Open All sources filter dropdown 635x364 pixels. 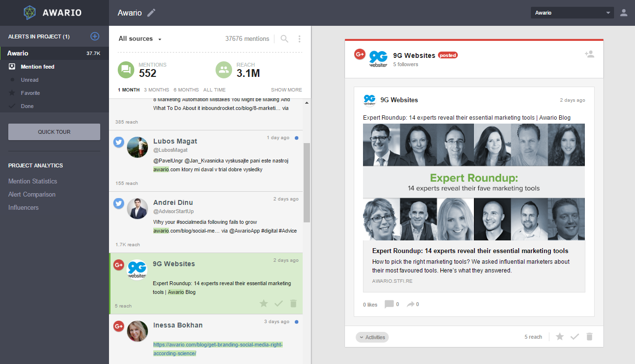point(140,39)
